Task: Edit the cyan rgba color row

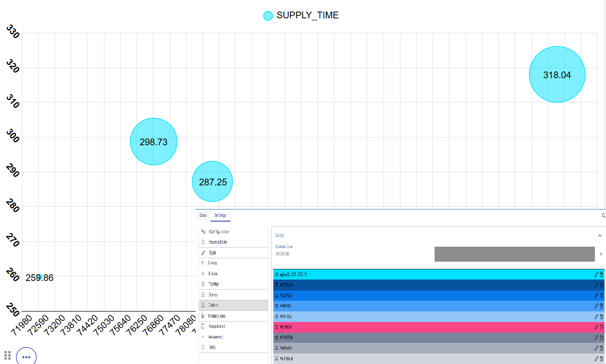Action: point(596,274)
